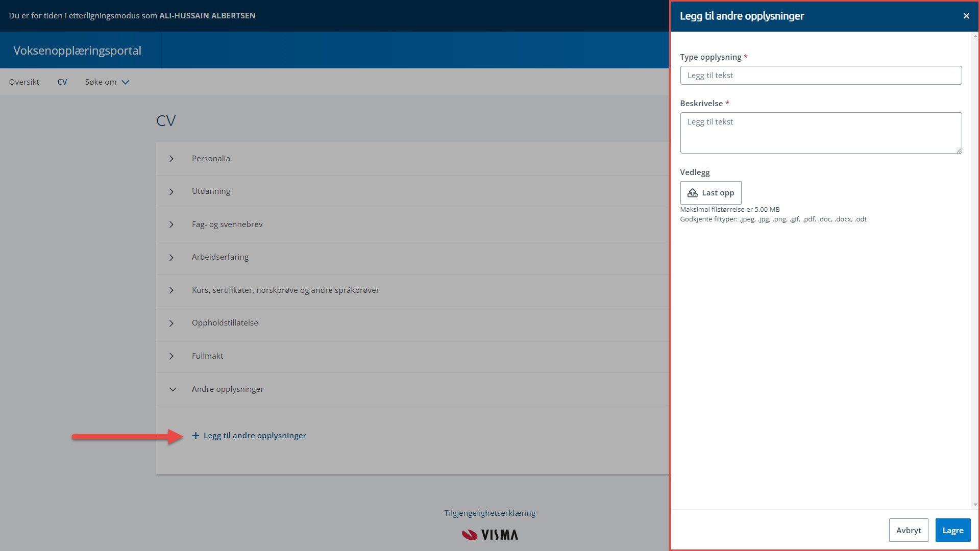980x551 pixels.
Task: Expand the Oppholdstillatelse section chevron
Action: point(171,323)
